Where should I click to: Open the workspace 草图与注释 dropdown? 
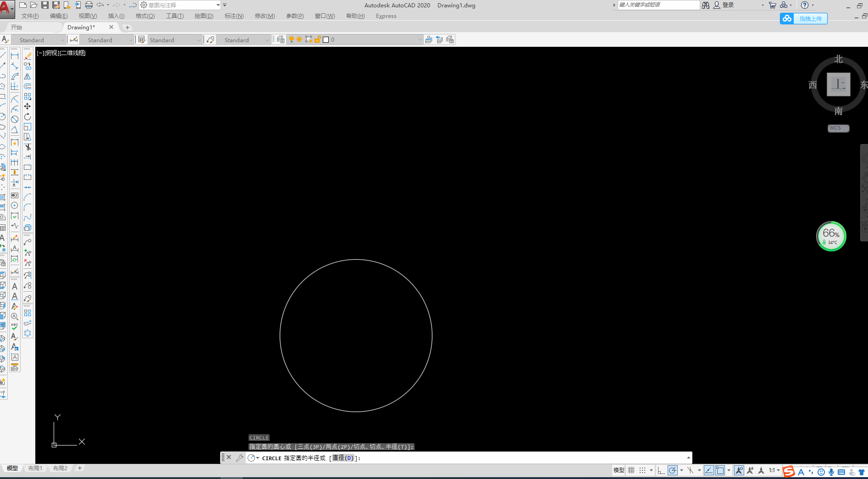pyautogui.click(x=180, y=5)
